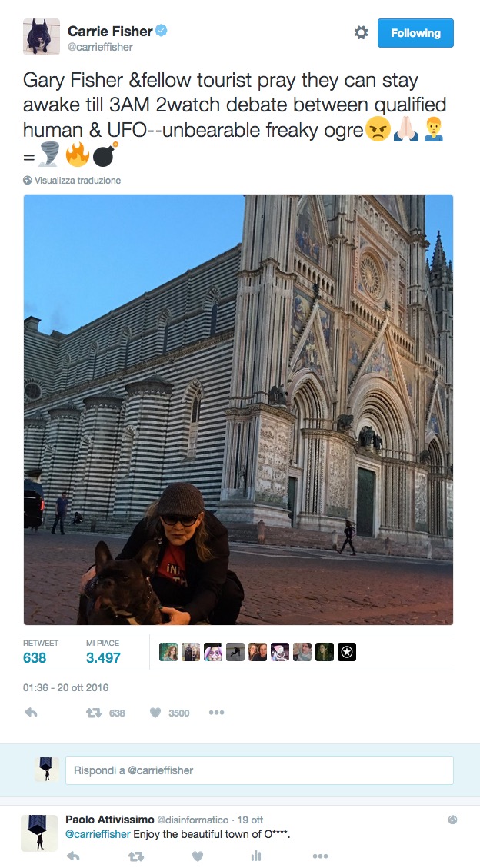Screen dimensions: 480x868
Task: Open Paolo Attivissimo's profile name
Action: pyautogui.click(x=110, y=820)
